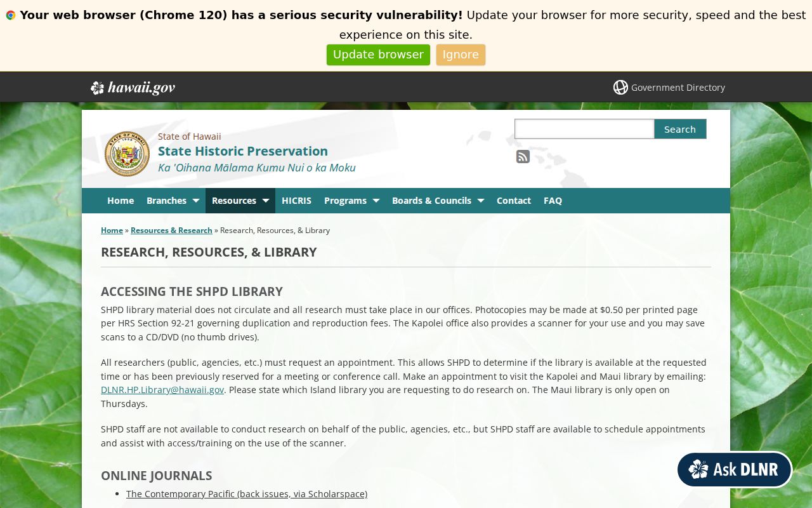Click the Resources menu label
Screen dimensions: 812x508
point(234,201)
